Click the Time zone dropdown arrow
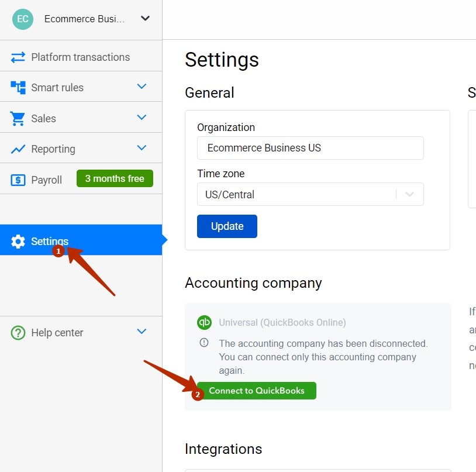The image size is (476, 472). tap(409, 194)
